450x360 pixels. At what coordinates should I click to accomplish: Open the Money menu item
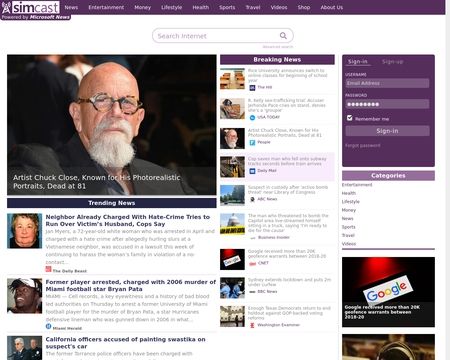[x=143, y=7]
